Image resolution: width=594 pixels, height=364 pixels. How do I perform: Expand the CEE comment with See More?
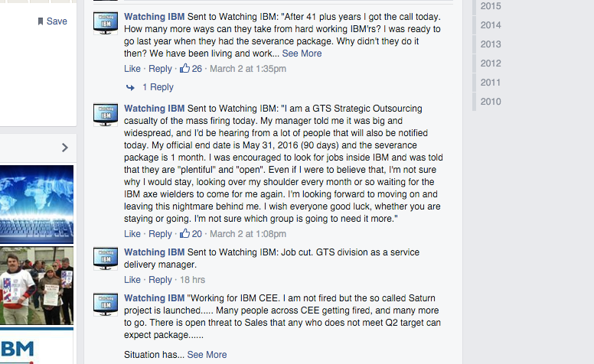click(207, 355)
